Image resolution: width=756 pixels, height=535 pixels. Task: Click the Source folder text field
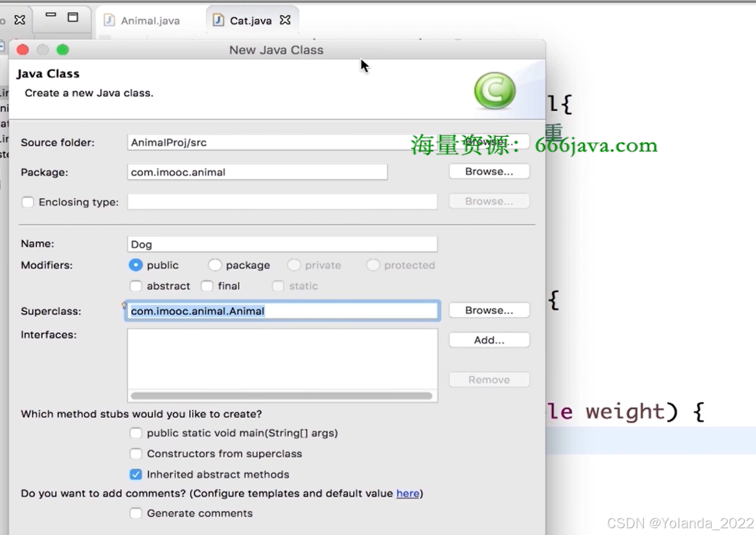[282, 142]
